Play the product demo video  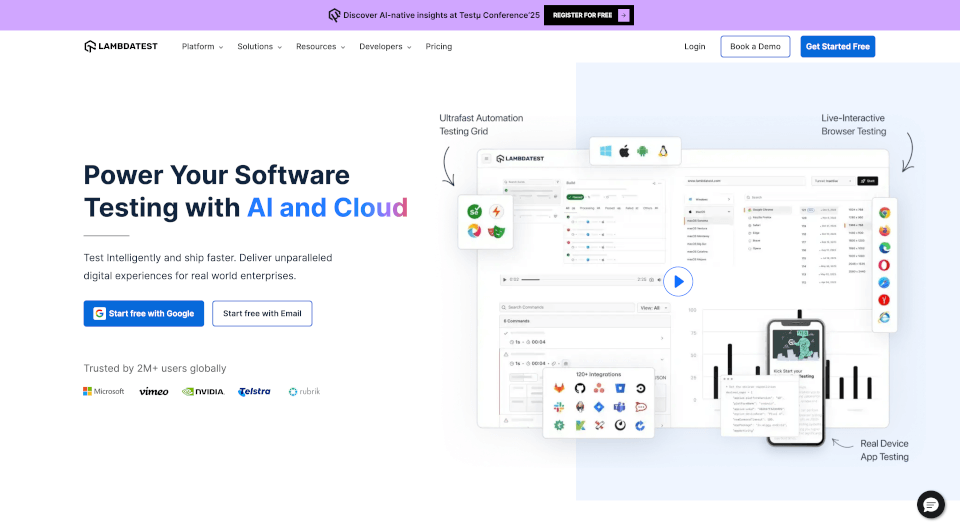pos(678,282)
